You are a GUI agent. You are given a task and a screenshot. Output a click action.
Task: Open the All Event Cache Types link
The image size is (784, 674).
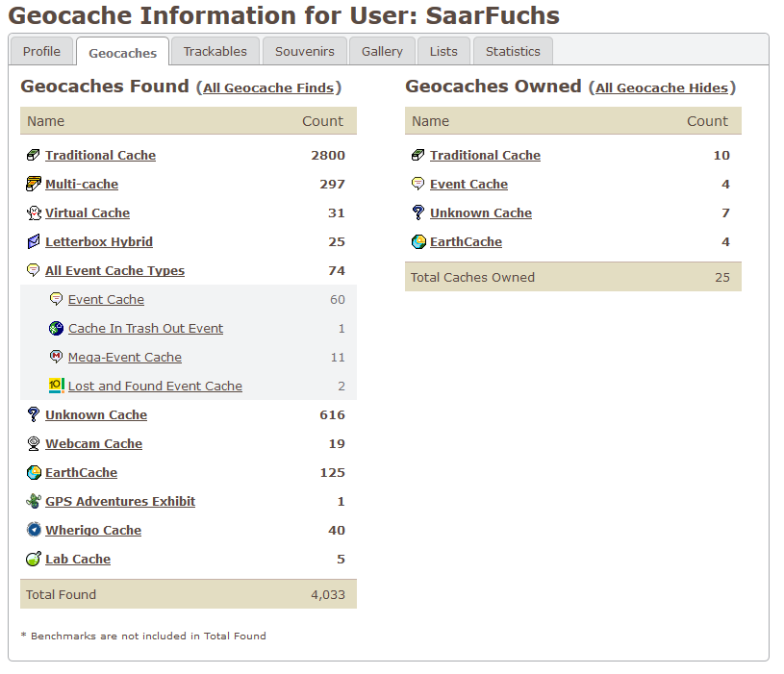(x=115, y=271)
